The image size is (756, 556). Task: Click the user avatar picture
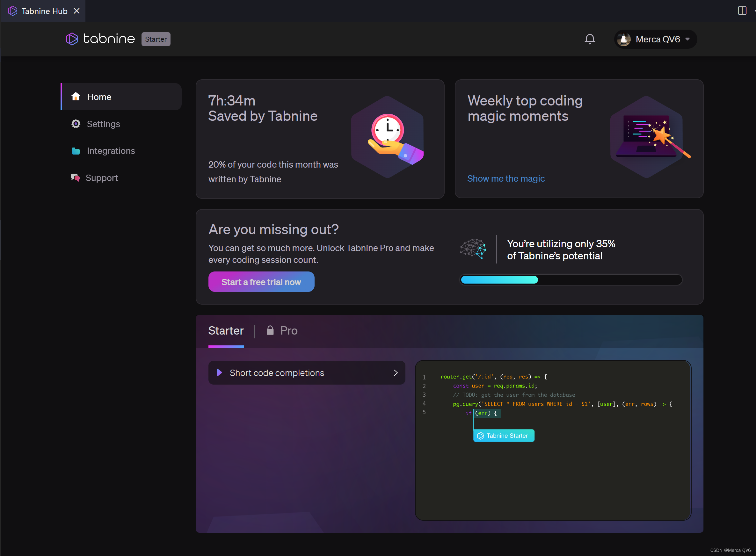click(624, 40)
